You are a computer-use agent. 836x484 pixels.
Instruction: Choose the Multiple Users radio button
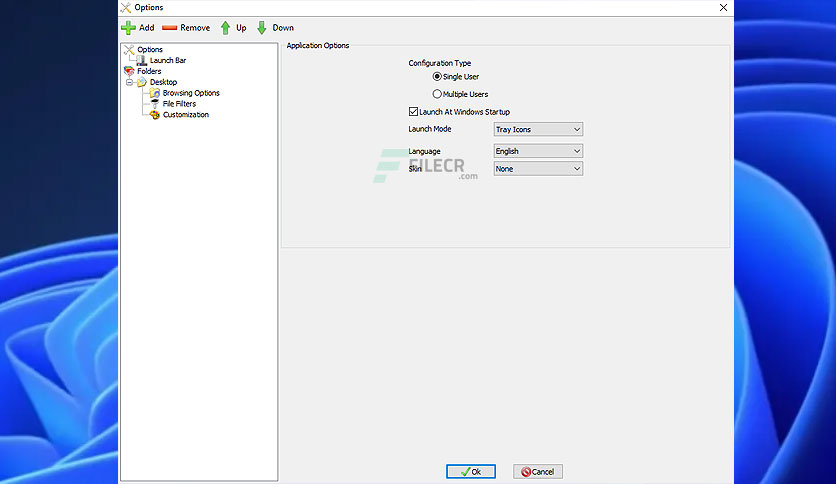pyautogui.click(x=437, y=94)
